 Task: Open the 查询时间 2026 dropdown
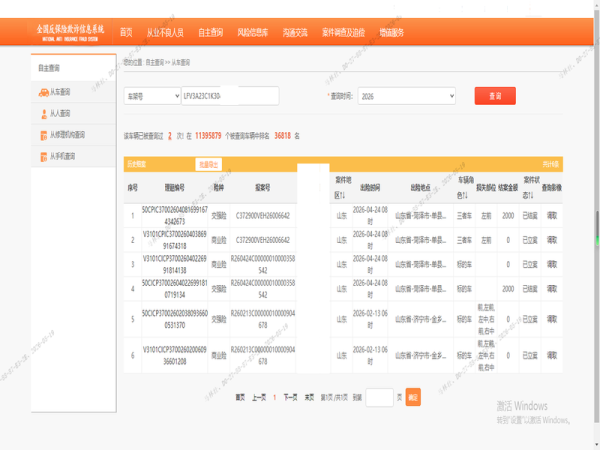pyautogui.click(x=406, y=96)
